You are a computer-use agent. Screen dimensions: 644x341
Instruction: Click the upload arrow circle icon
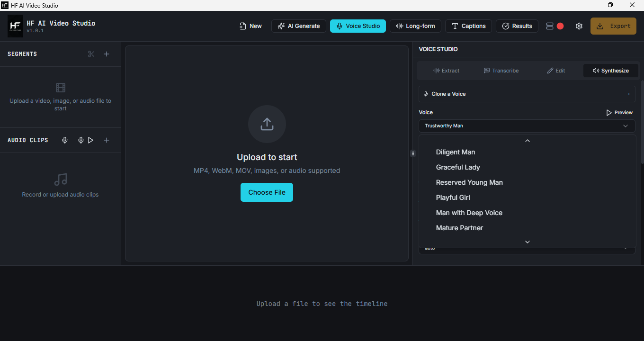pyautogui.click(x=267, y=124)
